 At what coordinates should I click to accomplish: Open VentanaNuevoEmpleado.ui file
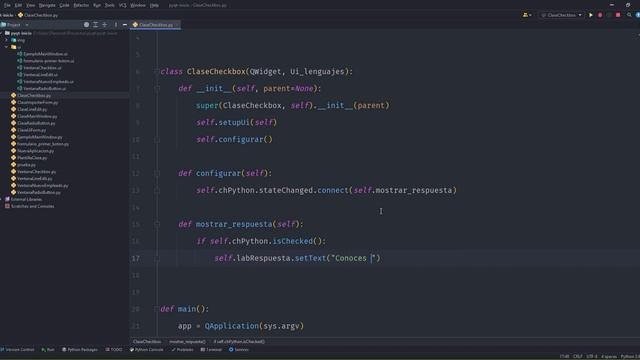click(46, 82)
